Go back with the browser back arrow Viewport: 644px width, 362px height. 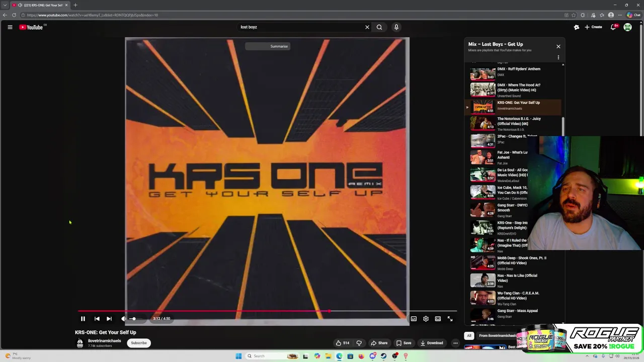[x=5, y=15]
